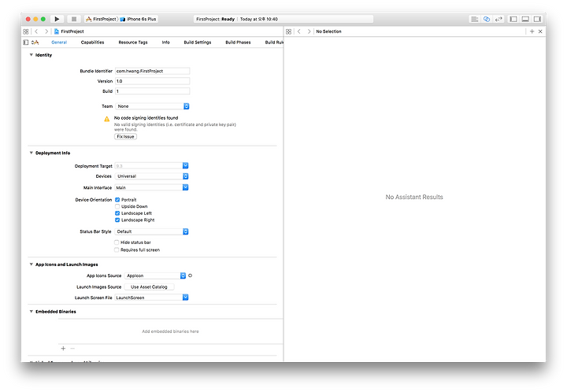Toggle the utilities inspector panel
Viewport: 567px width, 392px height.
[x=537, y=19]
